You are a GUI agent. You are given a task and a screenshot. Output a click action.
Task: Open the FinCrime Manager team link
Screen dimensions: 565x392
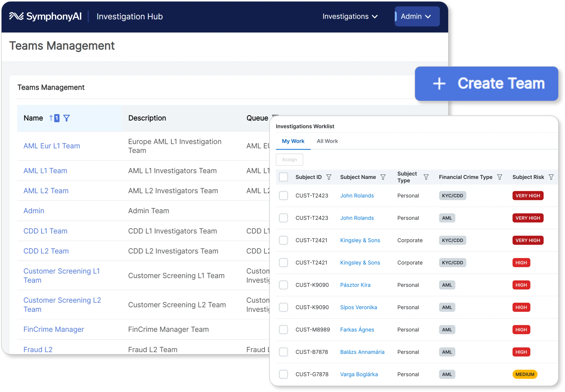point(54,329)
